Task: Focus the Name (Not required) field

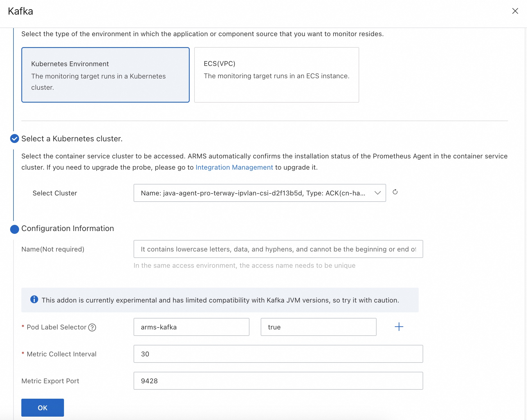Action: tap(278, 249)
